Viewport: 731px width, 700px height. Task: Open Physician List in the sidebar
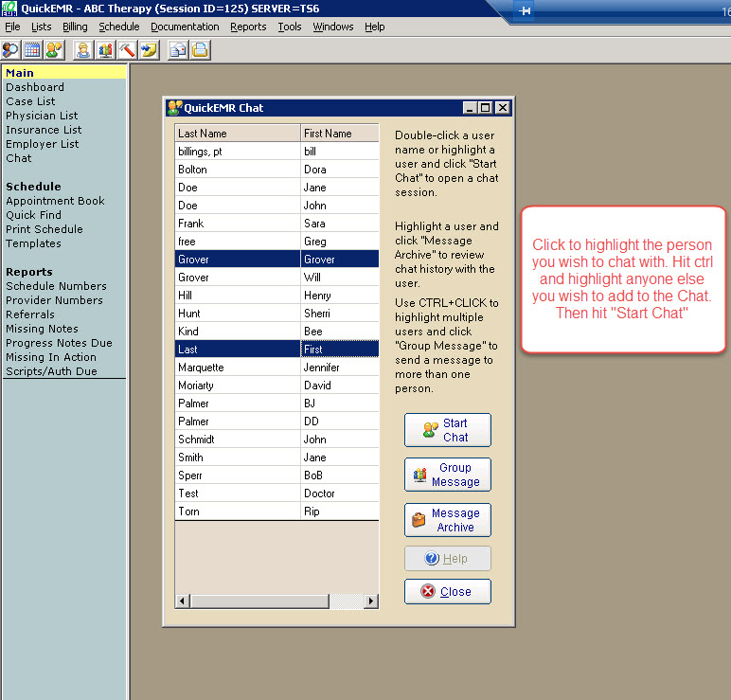(x=42, y=116)
